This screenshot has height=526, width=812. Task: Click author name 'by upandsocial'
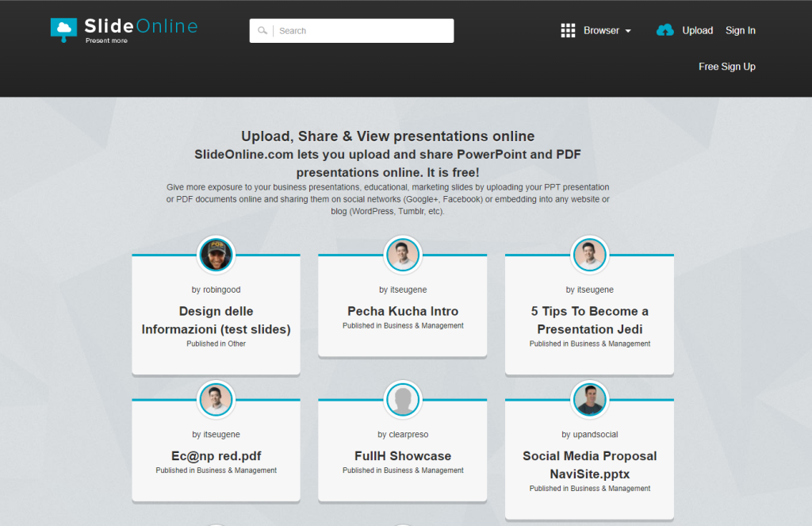[589, 434]
